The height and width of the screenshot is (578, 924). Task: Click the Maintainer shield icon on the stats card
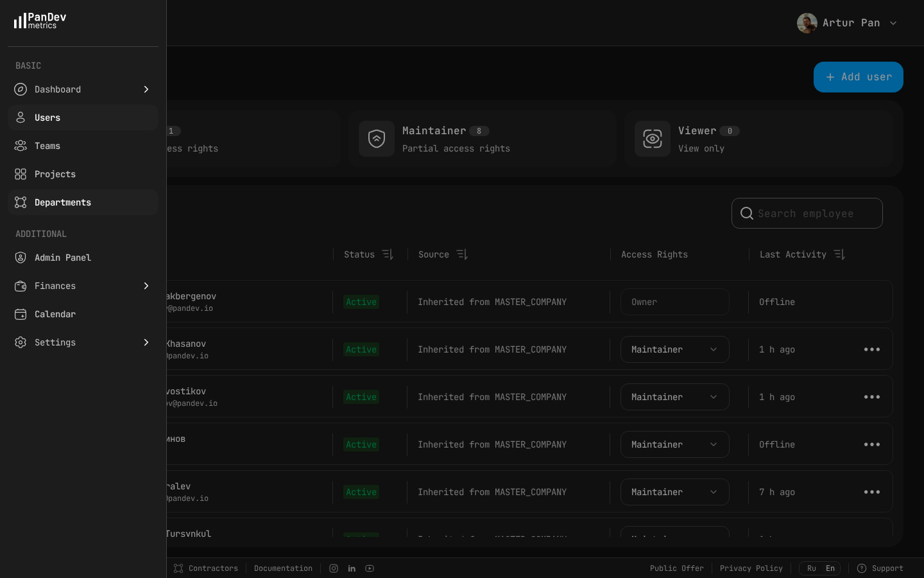tap(377, 139)
